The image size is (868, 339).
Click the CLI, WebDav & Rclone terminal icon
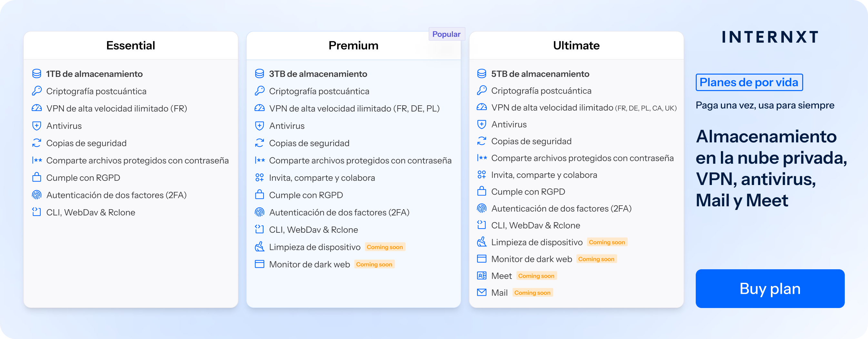pos(36,212)
